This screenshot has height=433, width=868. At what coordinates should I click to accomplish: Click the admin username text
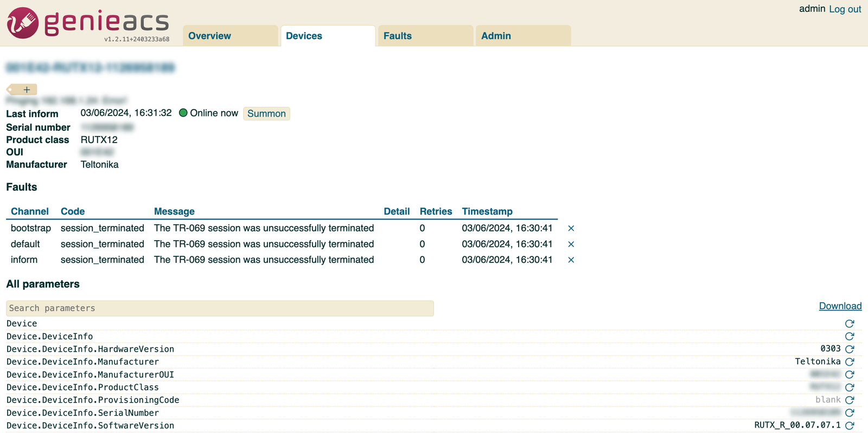[x=812, y=9]
